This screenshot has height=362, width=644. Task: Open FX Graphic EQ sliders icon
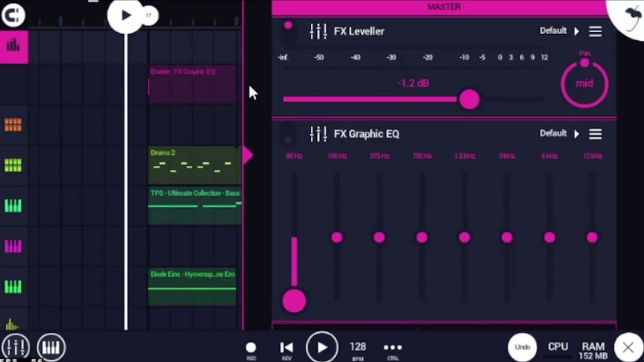[318, 134]
